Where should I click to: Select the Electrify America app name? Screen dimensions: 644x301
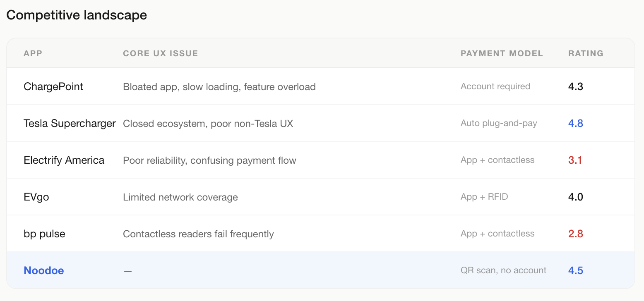coord(64,160)
